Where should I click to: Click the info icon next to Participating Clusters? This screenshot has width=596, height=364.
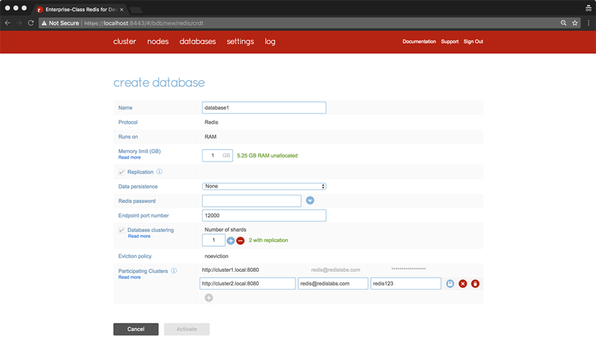(174, 271)
